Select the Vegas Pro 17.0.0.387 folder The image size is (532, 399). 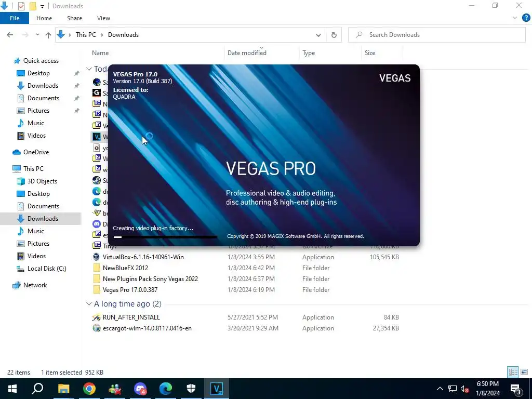[130, 290]
